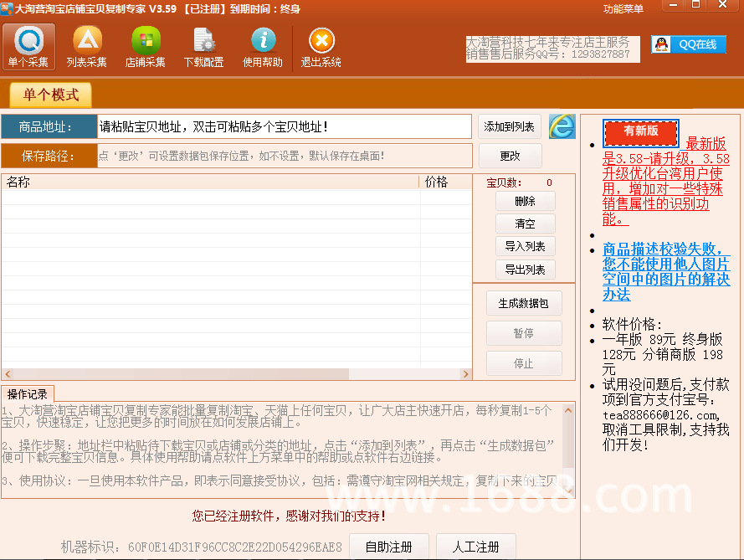Image resolution: width=744 pixels, height=560 pixels.
Task: Open the 店铺采集 shop collect tool
Action: [x=145, y=47]
